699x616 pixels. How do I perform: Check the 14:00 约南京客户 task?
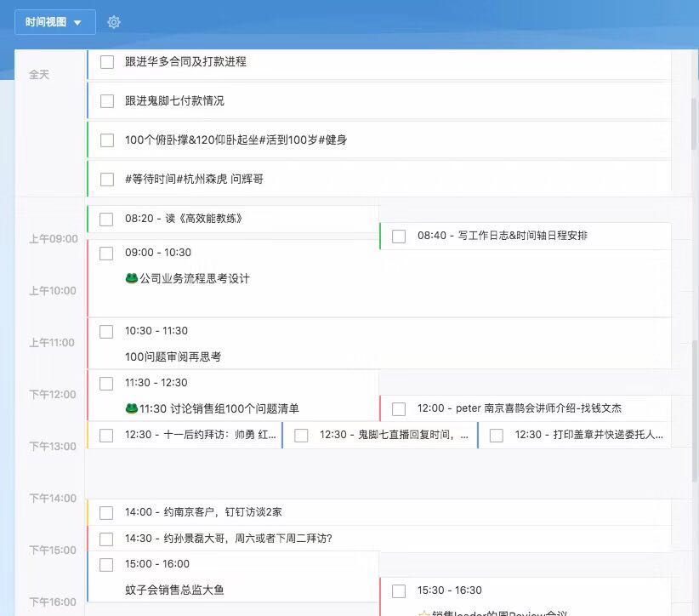click(x=106, y=513)
